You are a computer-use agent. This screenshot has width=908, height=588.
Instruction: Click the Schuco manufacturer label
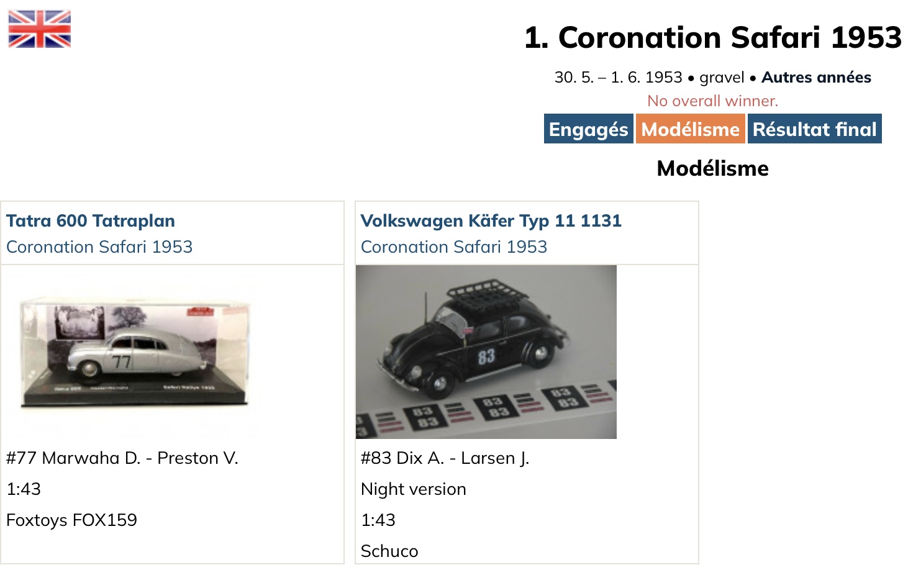(x=389, y=551)
